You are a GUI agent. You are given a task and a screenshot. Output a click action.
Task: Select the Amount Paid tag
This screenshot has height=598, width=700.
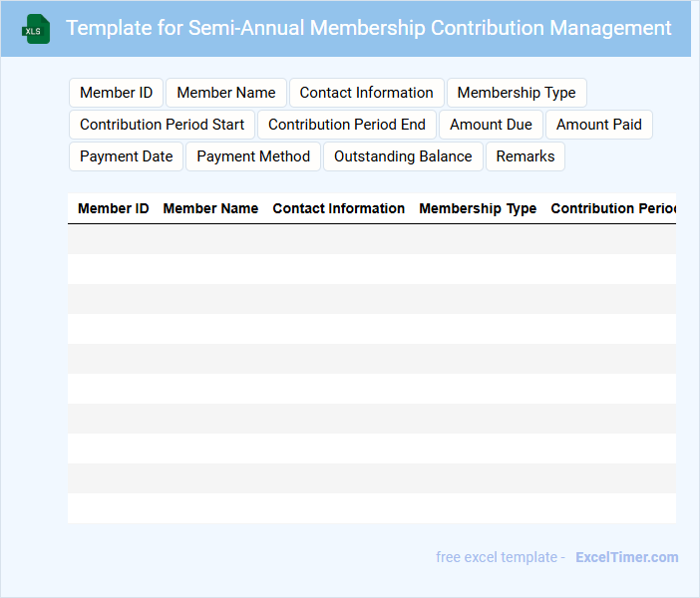[599, 125]
